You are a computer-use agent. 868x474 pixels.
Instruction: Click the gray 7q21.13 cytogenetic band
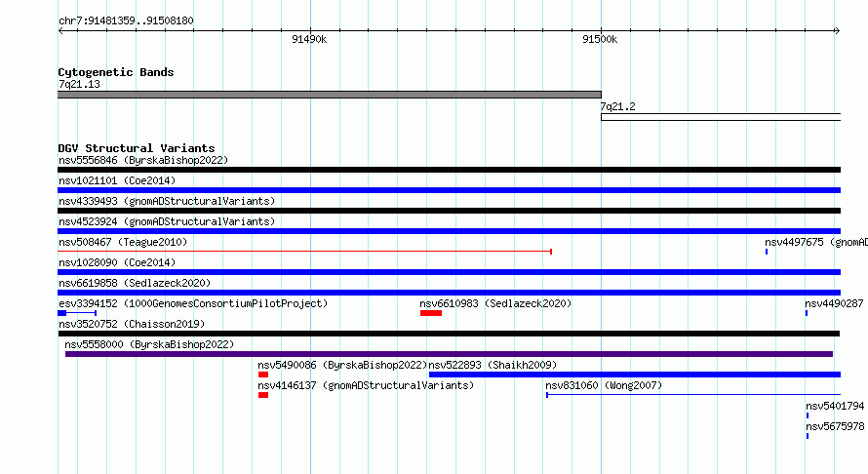click(330, 95)
